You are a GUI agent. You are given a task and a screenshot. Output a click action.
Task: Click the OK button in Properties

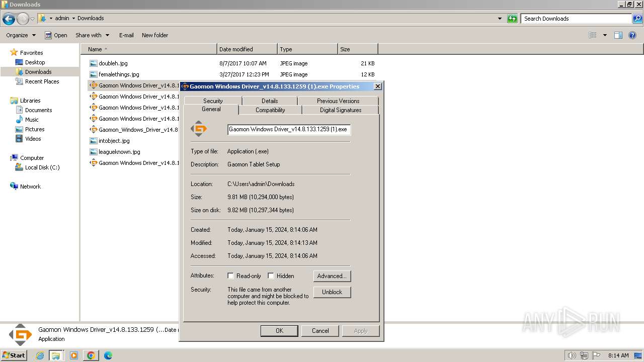(279, 330)
